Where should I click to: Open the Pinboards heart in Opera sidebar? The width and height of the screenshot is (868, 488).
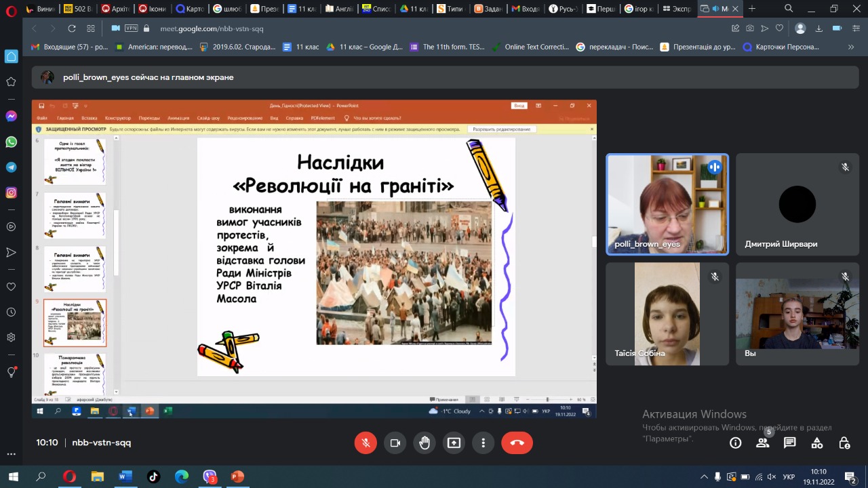11,287
